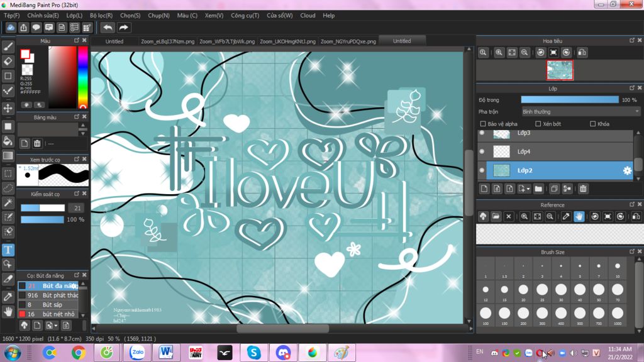This screenshot has height=362, width=644.
Task: Float the Kiểm soát cọ panel
Action: tap(77, 194)
